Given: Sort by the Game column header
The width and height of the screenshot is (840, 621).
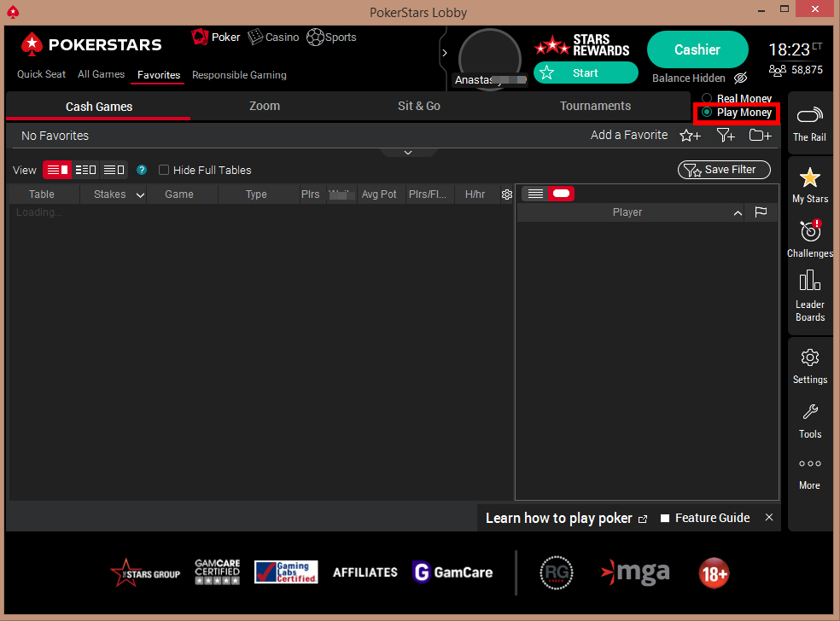Looking at the screenshot, I should [179, 194].
